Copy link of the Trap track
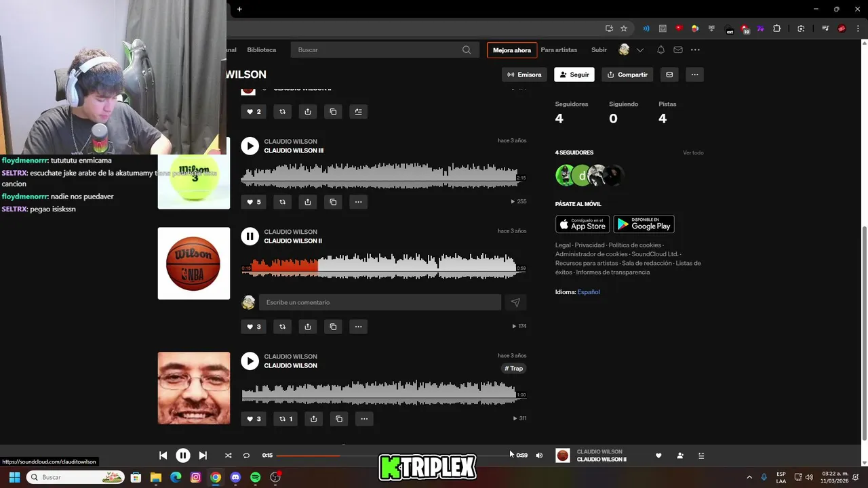 pyautogui.click(x=339, y=419)
